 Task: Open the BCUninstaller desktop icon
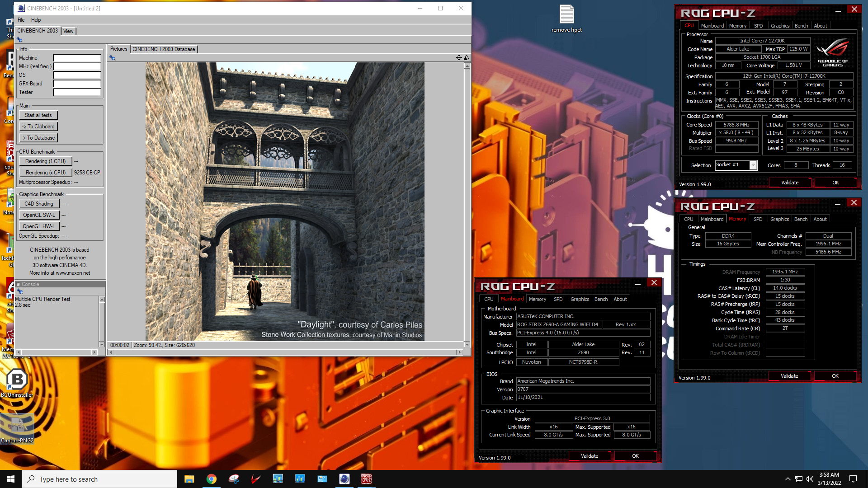(17, 383)
